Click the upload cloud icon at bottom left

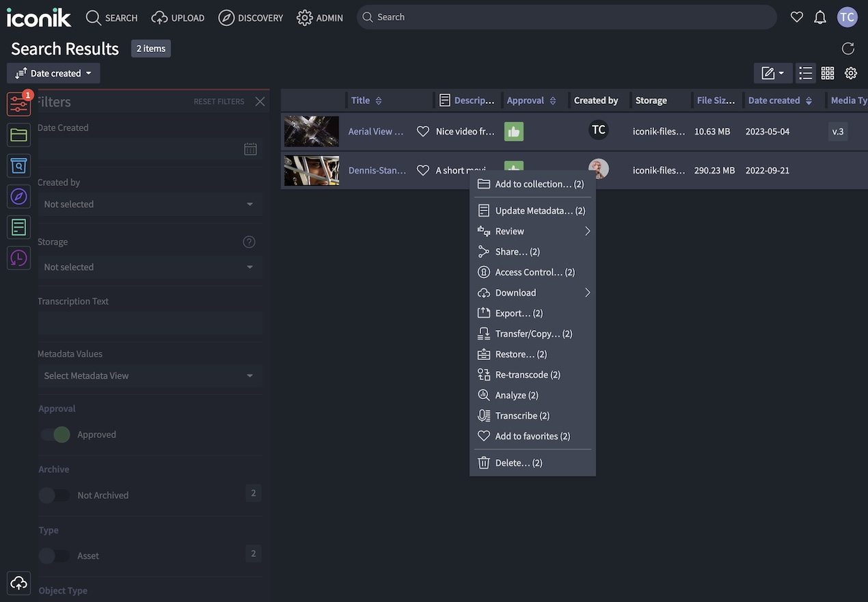point(18,583)
